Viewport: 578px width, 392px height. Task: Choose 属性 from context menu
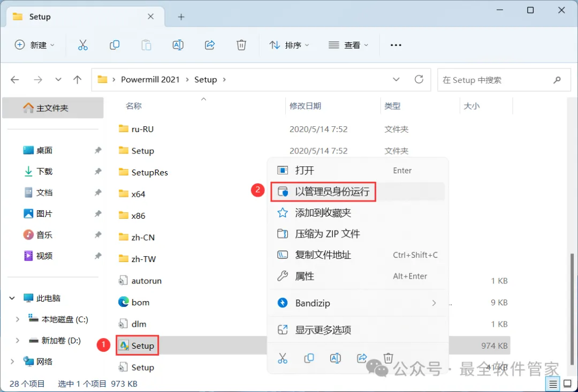[358, 276]
